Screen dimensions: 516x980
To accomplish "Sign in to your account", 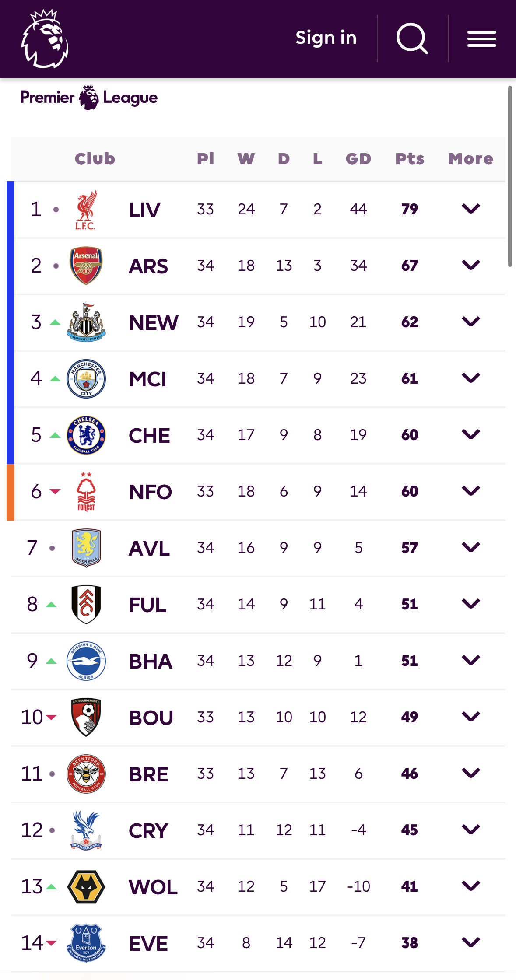I will coord(326,38).
